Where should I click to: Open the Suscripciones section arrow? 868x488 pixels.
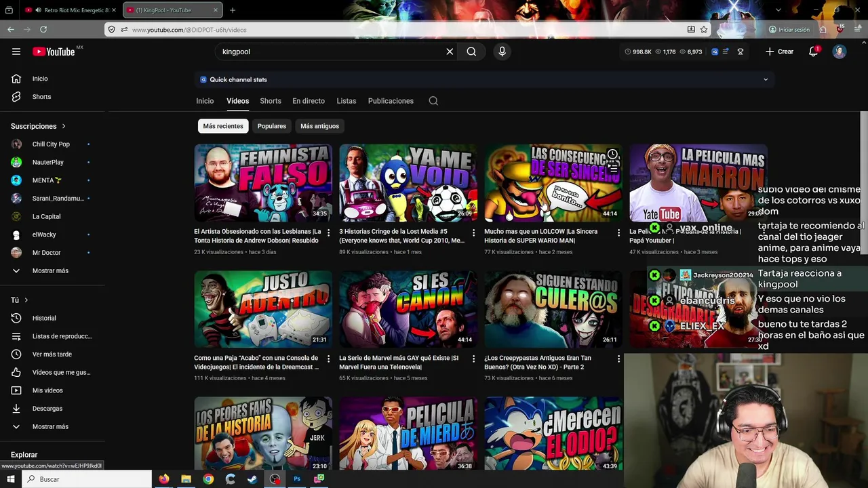point(64,126)
